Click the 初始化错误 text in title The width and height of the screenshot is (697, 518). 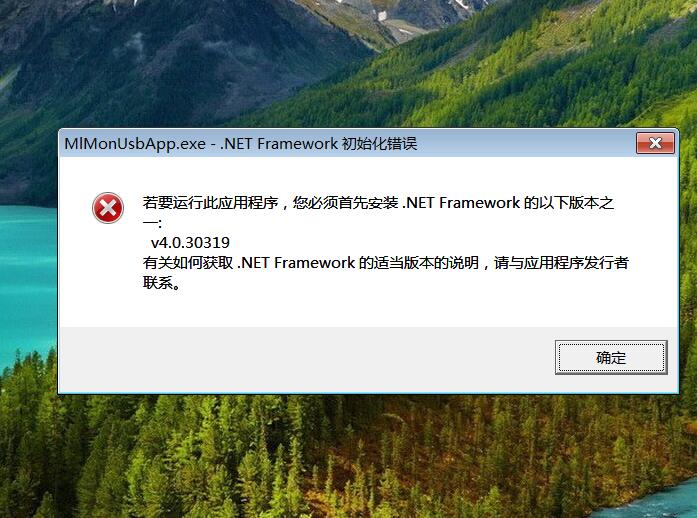pyautogui.click(x=379, y=144)
